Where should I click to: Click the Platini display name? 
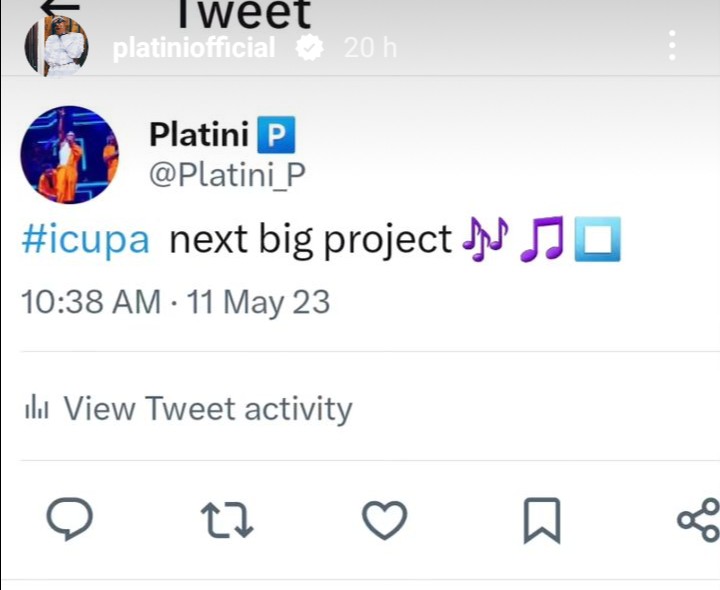[198, 134]
